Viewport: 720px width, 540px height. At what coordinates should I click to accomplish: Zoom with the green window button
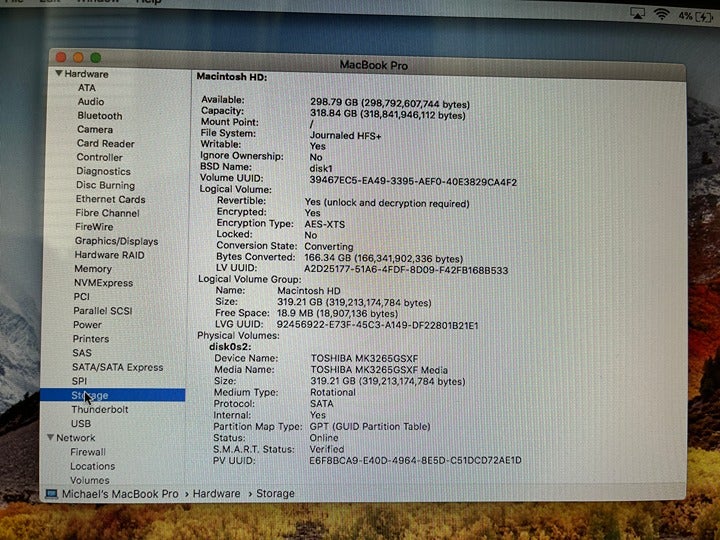pos(96,57)
